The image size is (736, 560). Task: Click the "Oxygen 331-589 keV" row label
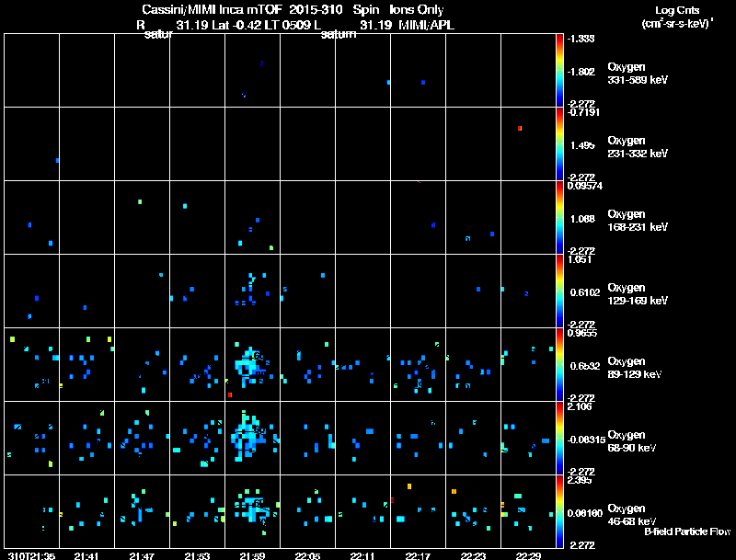637,74
